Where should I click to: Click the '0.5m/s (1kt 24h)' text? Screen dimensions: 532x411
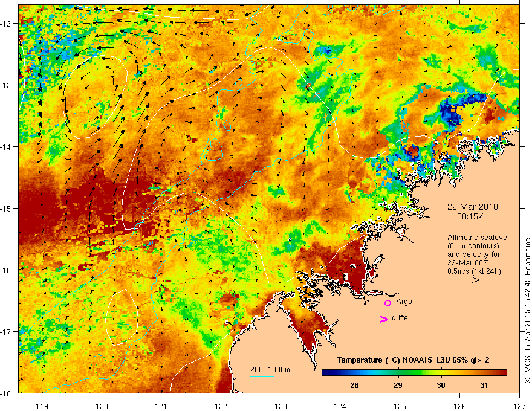pyautogui.click(x=474, y=271)
